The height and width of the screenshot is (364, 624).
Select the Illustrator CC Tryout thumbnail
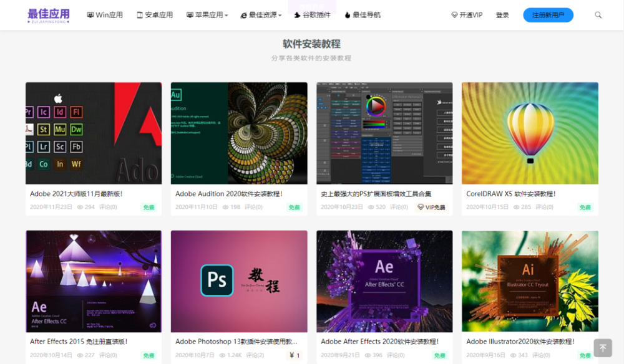click(530, 281)
